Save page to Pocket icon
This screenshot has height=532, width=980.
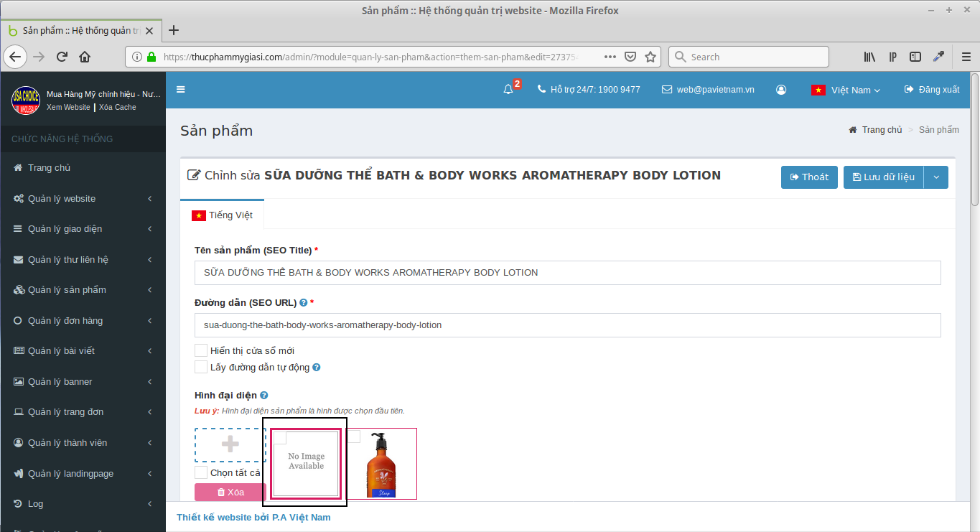tap(630, 57)
